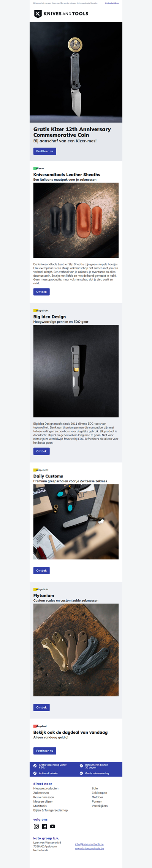Click the Achteraf betalen checkmark icon
Screen dimensions: 152x868
(35, 773)
